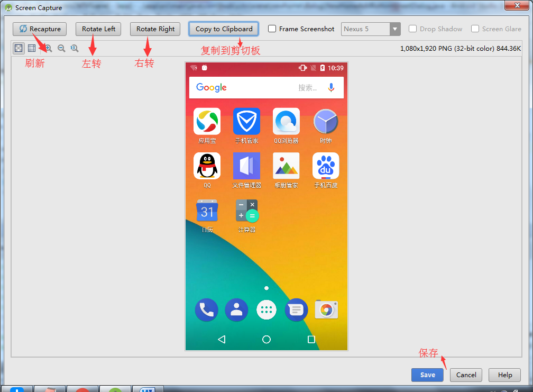Click the app drawer dock icon

pyautogui.click(x=266, y=309)
